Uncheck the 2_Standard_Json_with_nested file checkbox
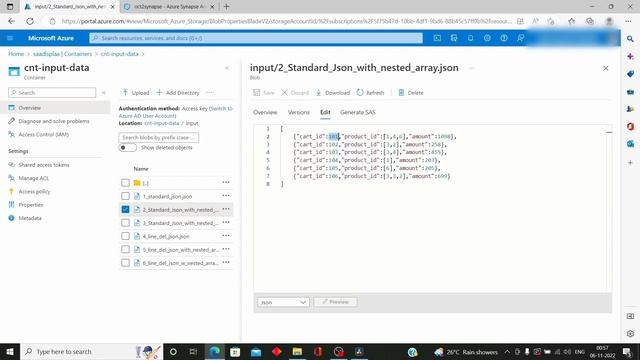The height and width of the screenshot is (360, 640). coord(125,209)
